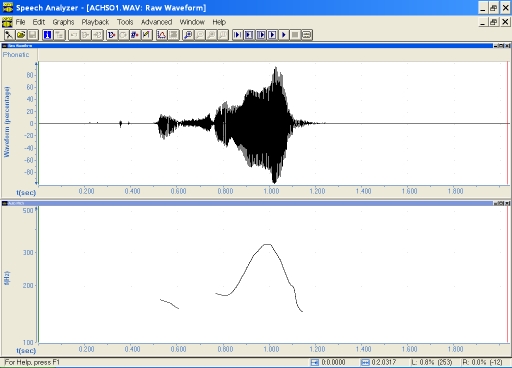Viewport: 512px width, 368px height.
Task: Open the player controls icon after Stop
Action: (307, 35)
